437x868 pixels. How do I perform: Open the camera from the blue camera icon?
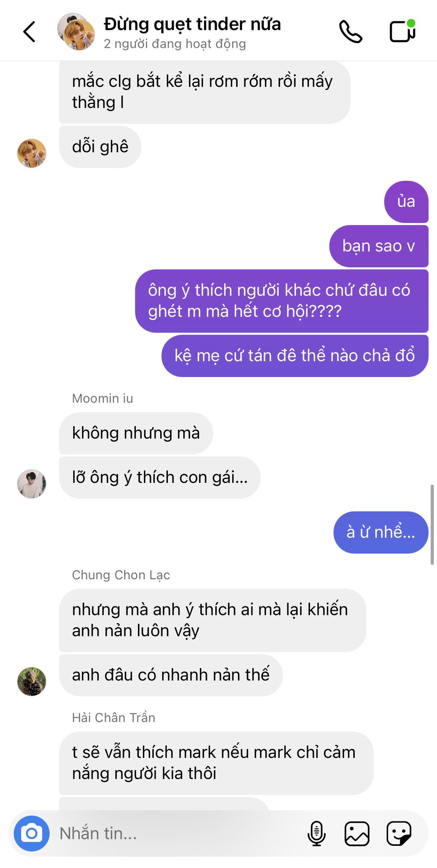(32, 833)
